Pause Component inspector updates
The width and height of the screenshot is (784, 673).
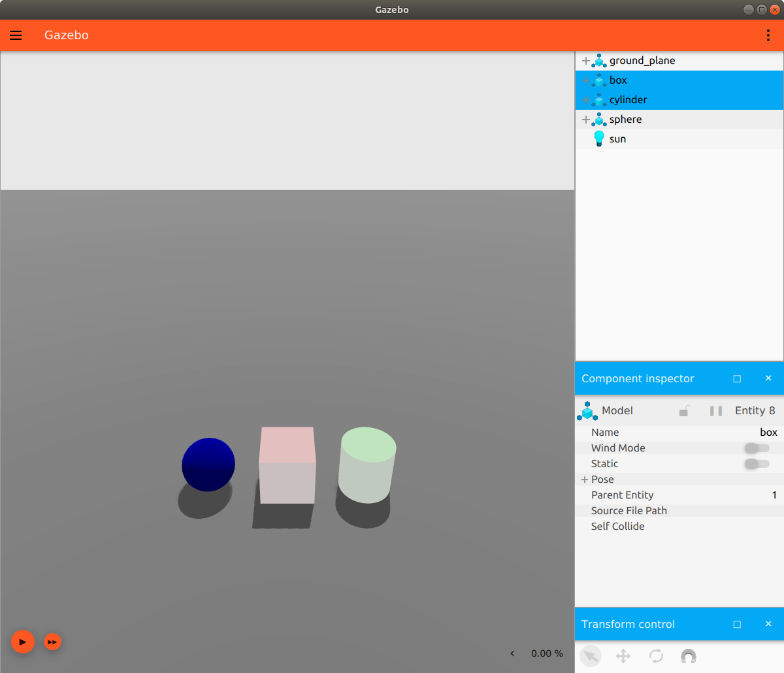pos(716,411)
